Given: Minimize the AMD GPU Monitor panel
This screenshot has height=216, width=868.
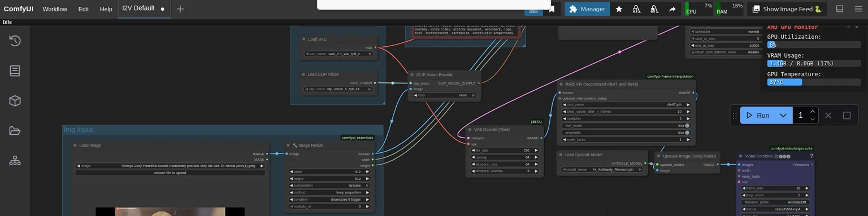Looking at the screenshot, I should [848, 27].
